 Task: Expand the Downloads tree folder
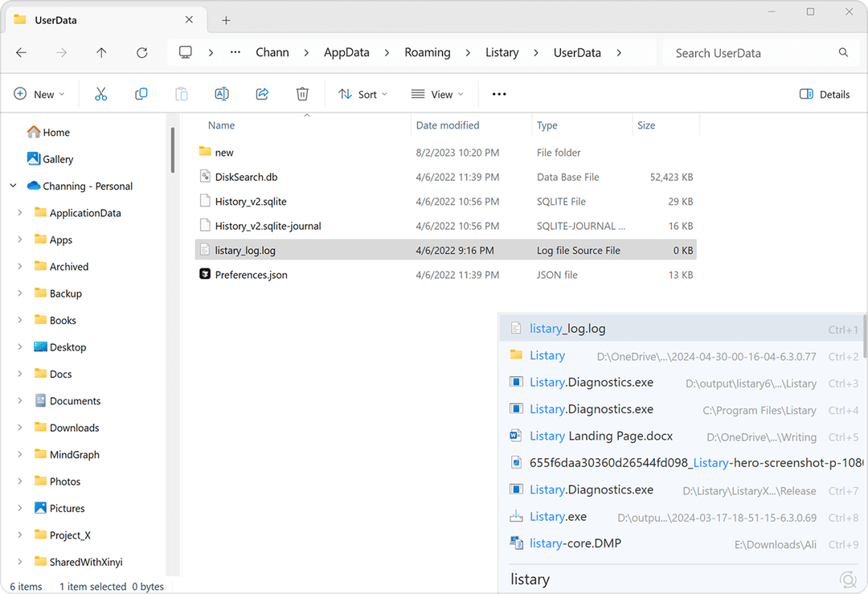pos(20,428)
